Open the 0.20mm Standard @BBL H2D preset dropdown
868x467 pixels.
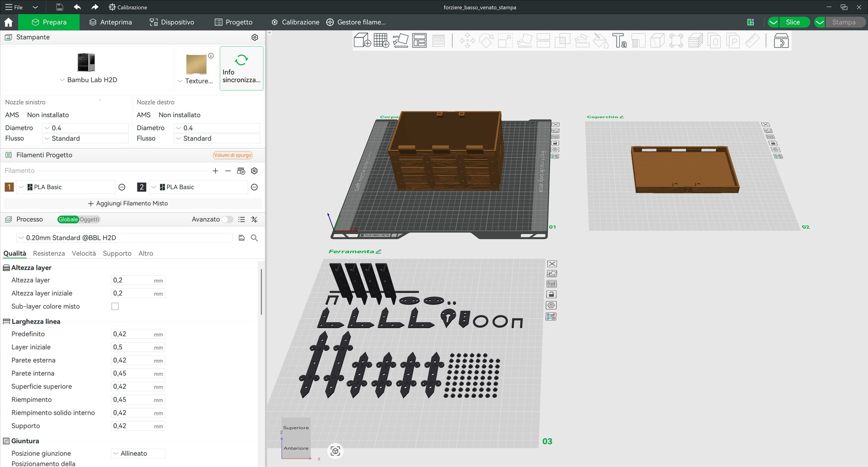pos(124,238)
